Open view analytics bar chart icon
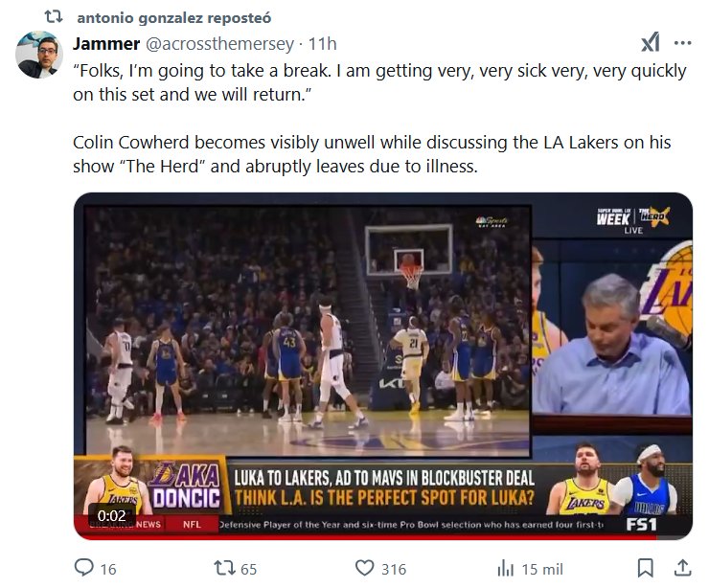 click(506, 568)
